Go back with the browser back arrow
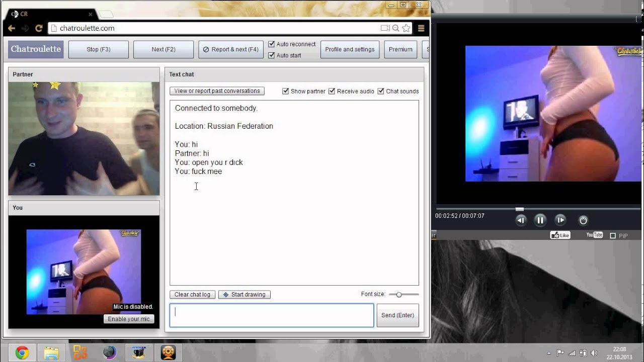644x362 pixels. pos(12,28)
